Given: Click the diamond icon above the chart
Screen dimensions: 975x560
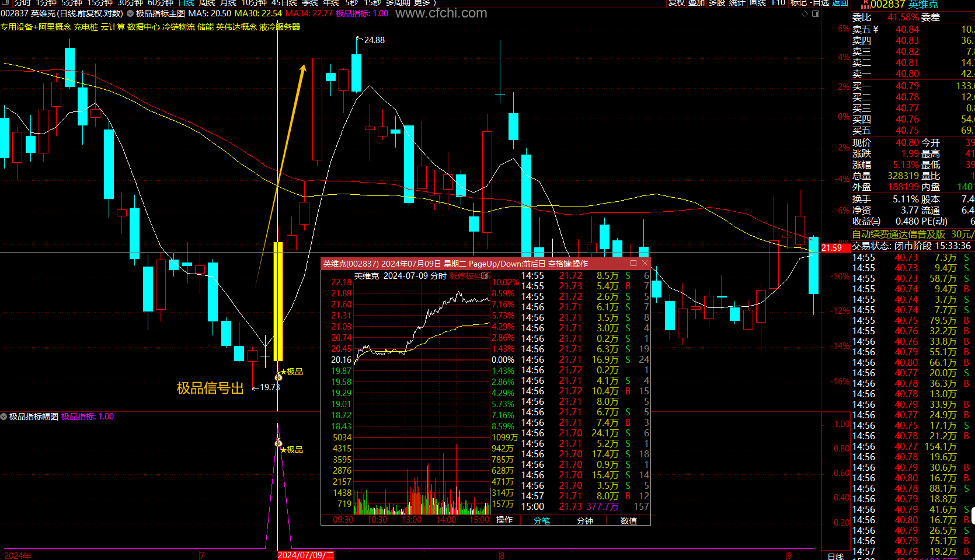Looking at the screenshot, I should 805,13.
